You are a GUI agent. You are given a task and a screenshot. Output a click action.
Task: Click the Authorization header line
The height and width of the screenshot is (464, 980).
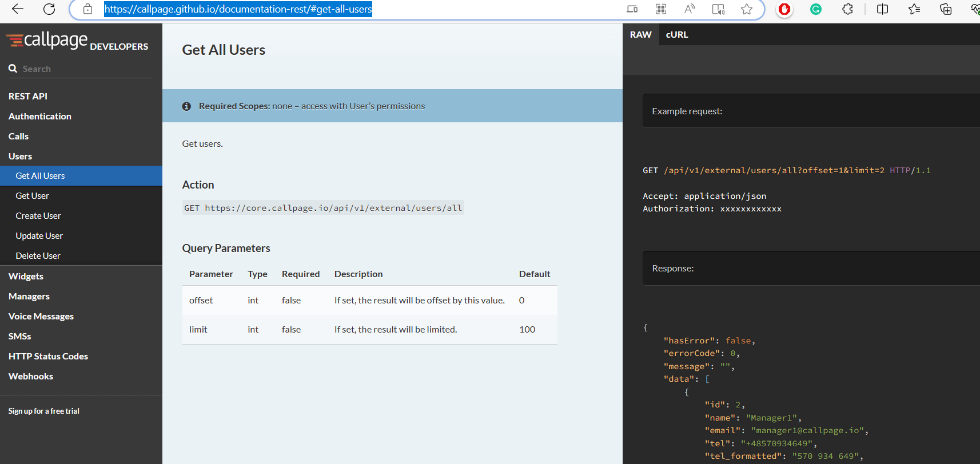pos(712,209)
